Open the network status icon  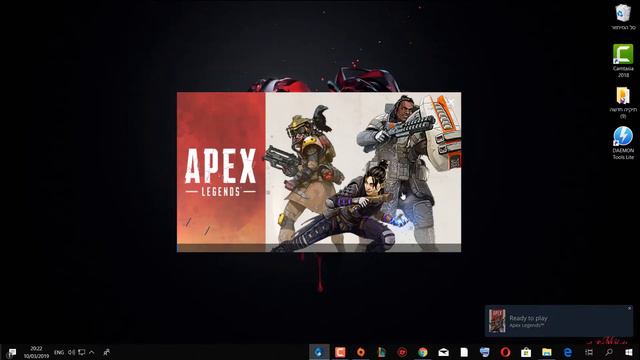click(x=82, y=352)
